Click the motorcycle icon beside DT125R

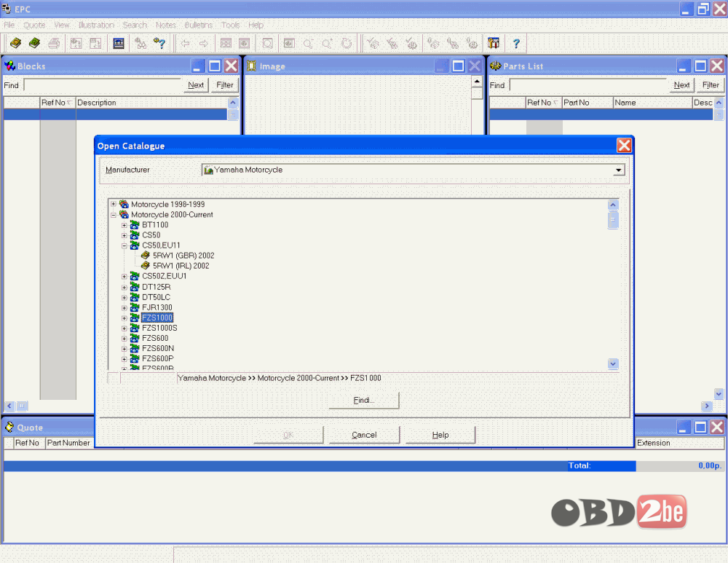(x=135, y=287)
